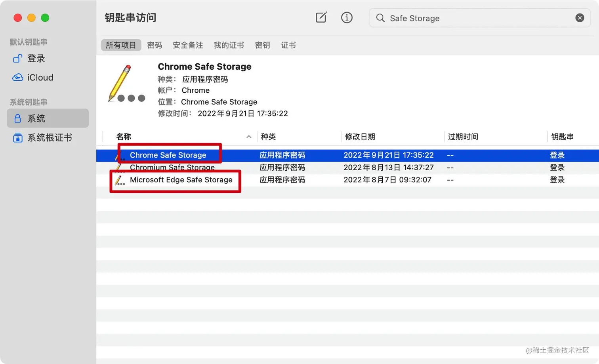Select the Microsoft Edge Safe Storage row

point(347,180)
